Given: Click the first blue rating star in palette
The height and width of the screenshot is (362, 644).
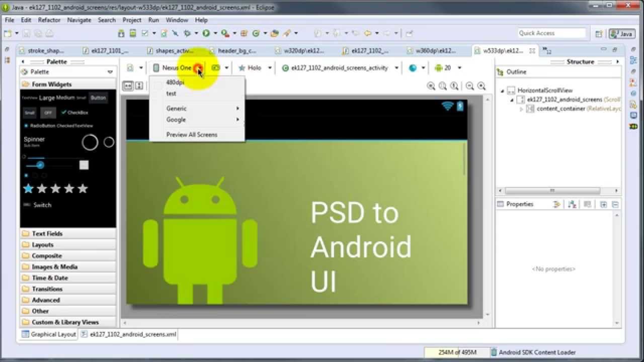Looking at the screenshot, I should (x=29, y=189).
